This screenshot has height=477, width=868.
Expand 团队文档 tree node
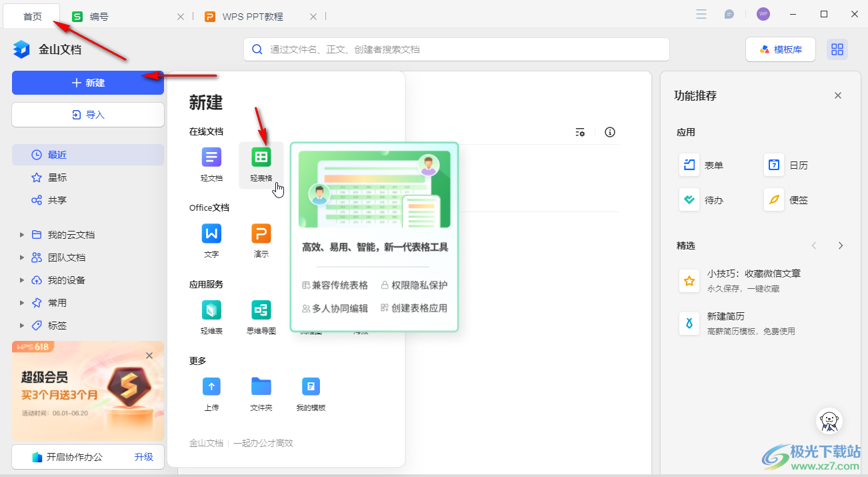click(x=22, y=258)
